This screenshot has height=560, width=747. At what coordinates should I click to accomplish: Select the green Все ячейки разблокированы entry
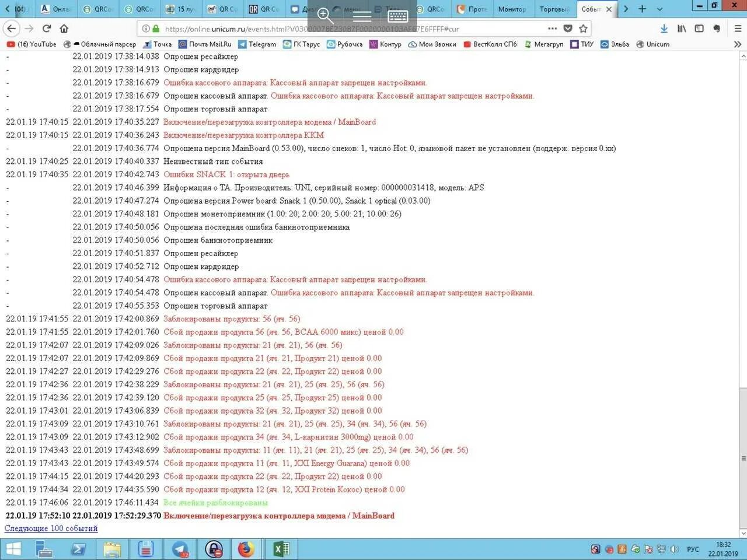tap(215, 502)
